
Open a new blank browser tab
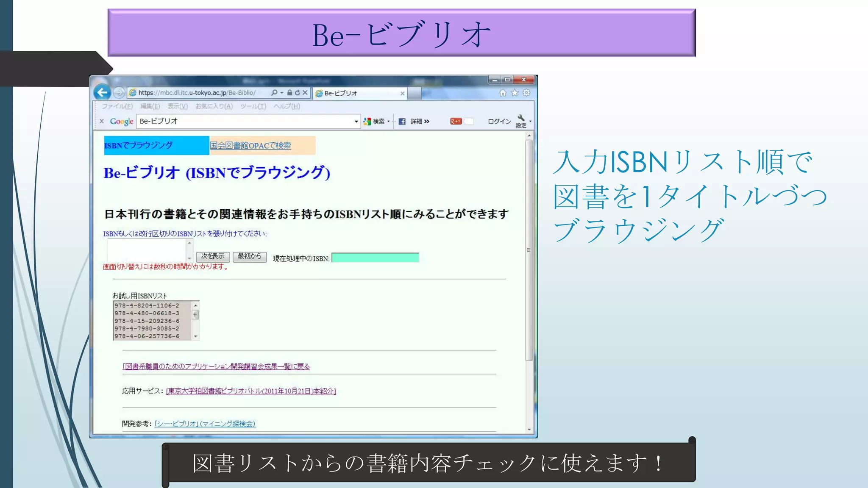point(414,93)
